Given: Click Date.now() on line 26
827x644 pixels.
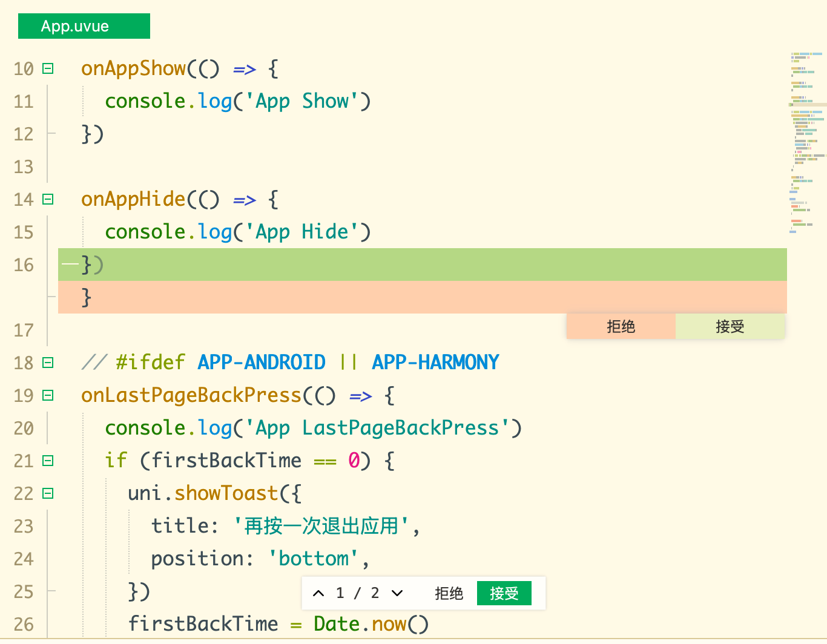Looking at the screenshot, I should tap(371, 624).
